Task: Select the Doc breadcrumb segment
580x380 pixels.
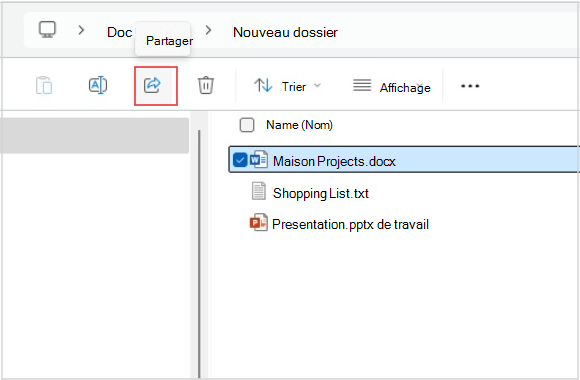Action: click(119, 32)
